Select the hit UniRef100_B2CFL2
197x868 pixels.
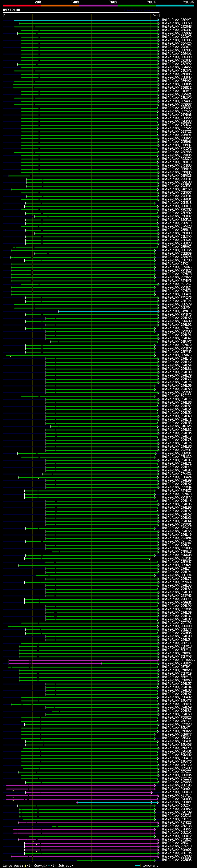[x=177, y=220]
